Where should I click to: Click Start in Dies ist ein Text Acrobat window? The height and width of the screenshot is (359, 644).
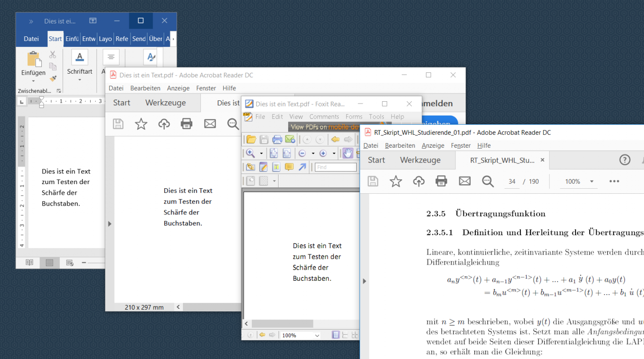click(x=122, y=103)
